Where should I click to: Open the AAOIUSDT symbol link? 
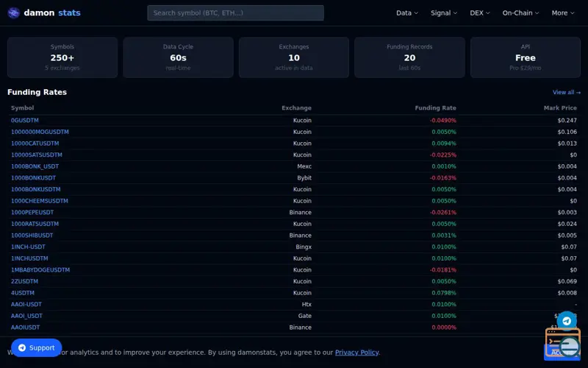coord(25,328)
